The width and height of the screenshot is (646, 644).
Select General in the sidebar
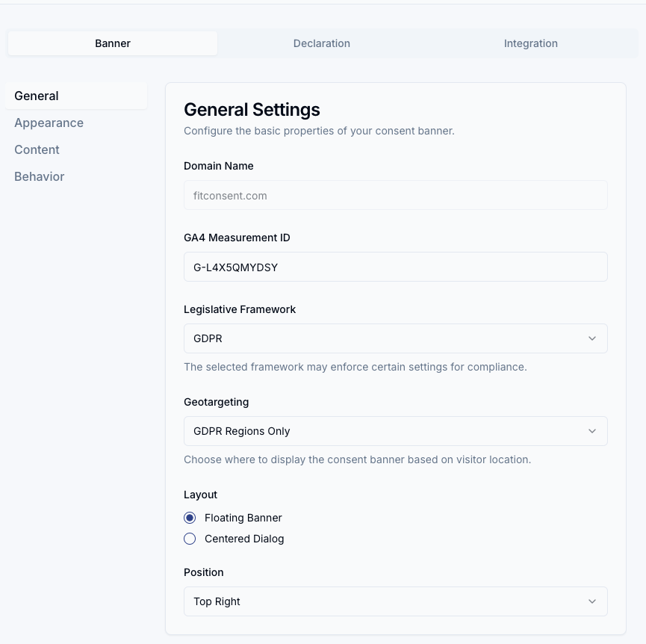click(x=76, y=96)
